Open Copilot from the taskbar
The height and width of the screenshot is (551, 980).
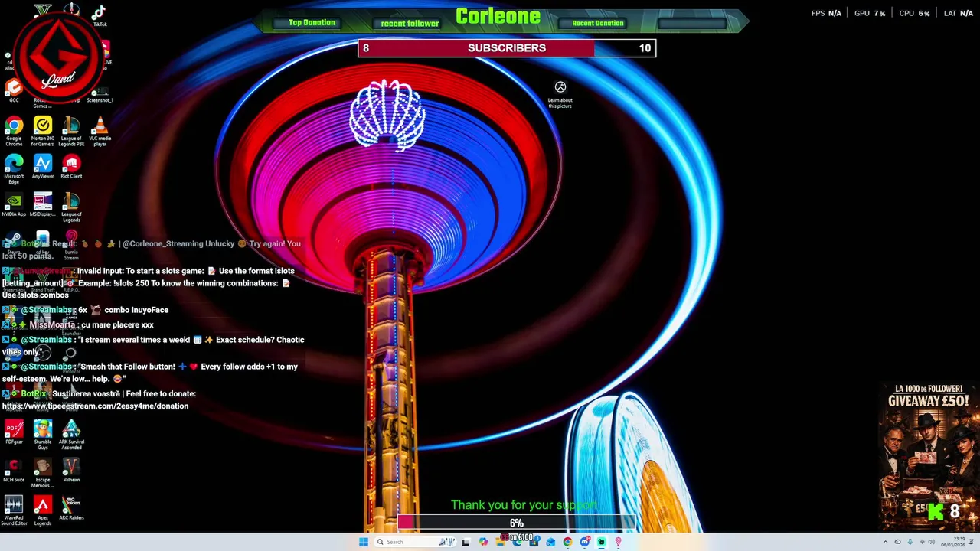point(483,542)
